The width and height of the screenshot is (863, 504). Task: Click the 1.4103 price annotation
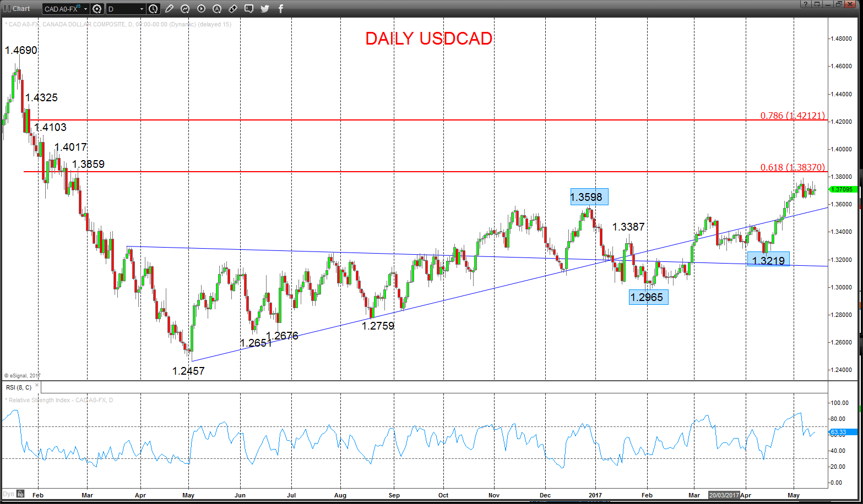click(50, 128)
